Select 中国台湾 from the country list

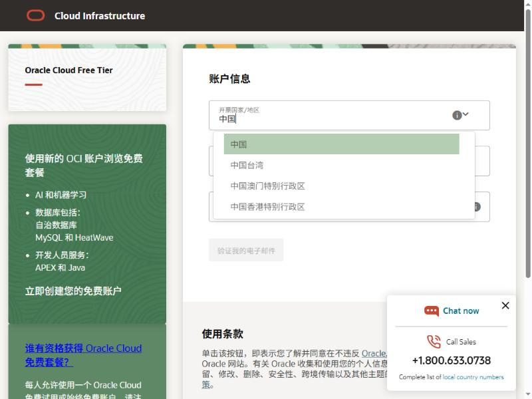[341, 165]
